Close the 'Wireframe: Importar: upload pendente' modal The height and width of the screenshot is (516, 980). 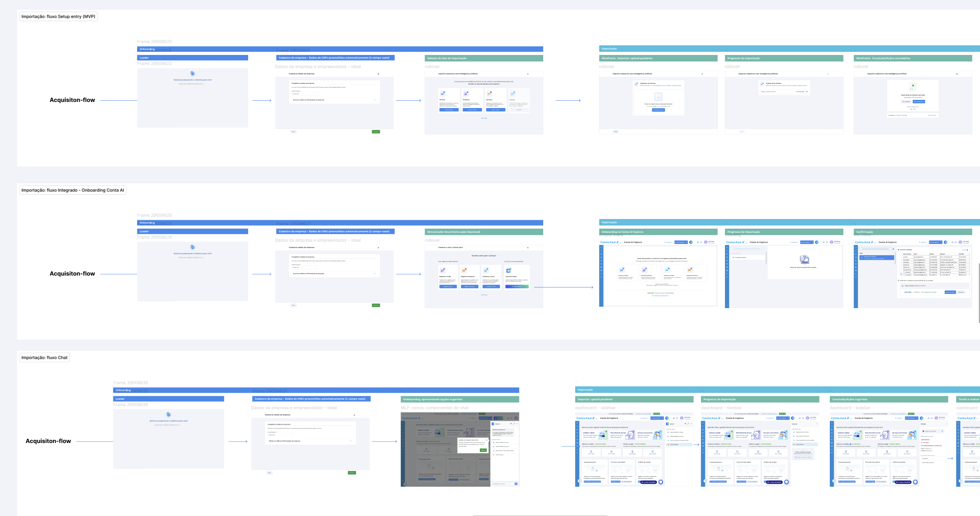[702, 74]
